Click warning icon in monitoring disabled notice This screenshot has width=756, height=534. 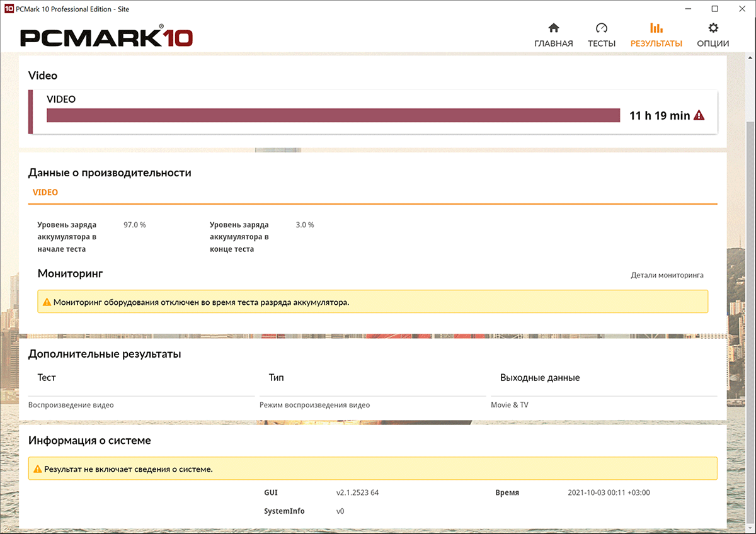coord(47,302)
